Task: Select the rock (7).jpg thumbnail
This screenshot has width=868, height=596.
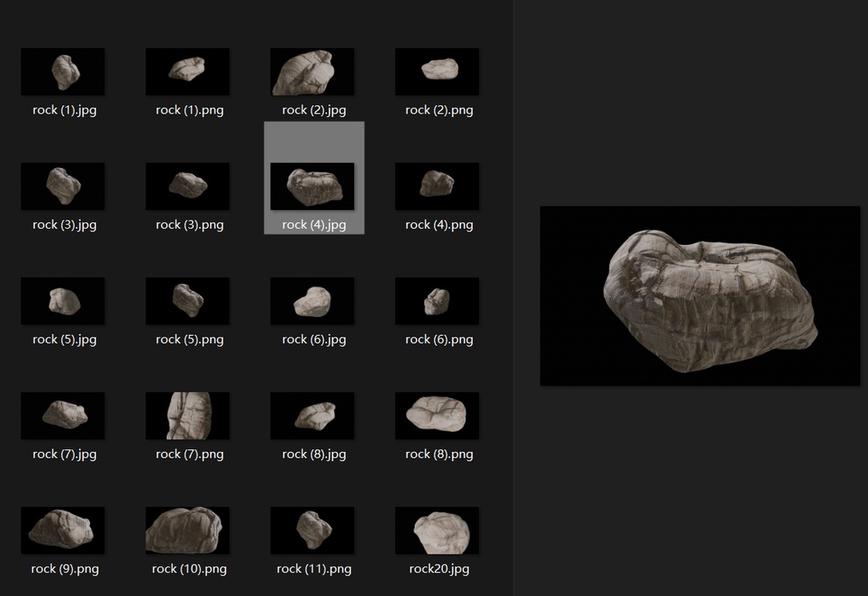Action: click(63, 415)
